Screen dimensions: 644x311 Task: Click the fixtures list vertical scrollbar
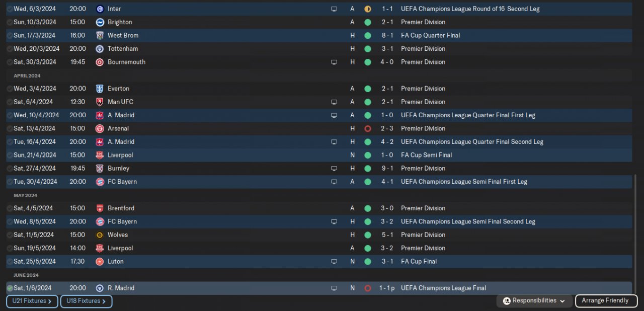click(635, 235)
